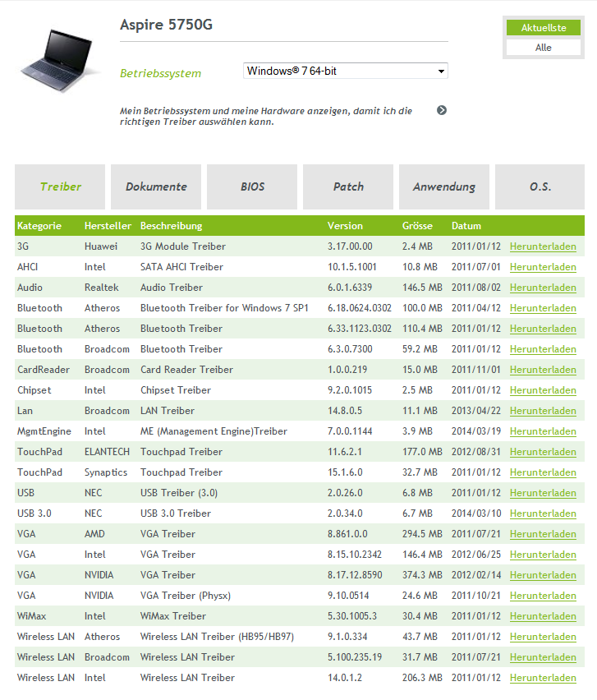
Task: Download the NEC USB Treiber (3.0) version 2.0.26.0
Action: pyautogui.click(x=543, y=493)
